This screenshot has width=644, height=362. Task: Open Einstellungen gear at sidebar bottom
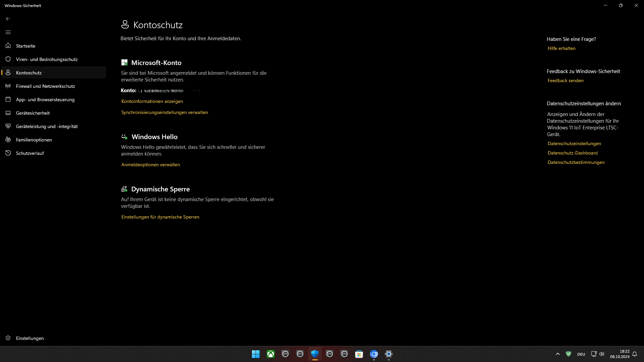[8, 338]
